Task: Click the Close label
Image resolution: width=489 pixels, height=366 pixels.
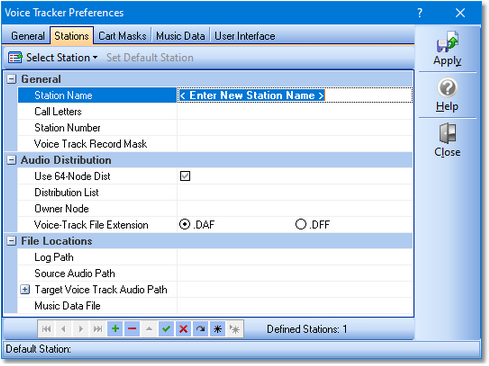Action: 447,152
